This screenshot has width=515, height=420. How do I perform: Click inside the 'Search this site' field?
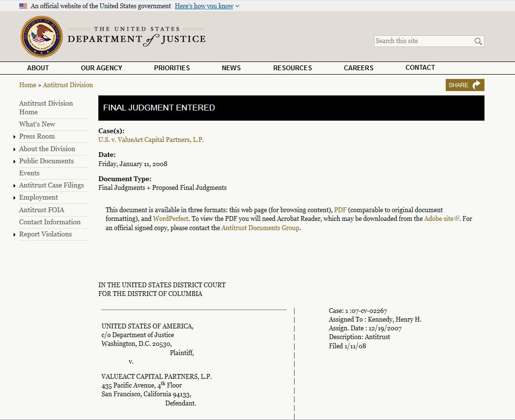click(421, 41)
